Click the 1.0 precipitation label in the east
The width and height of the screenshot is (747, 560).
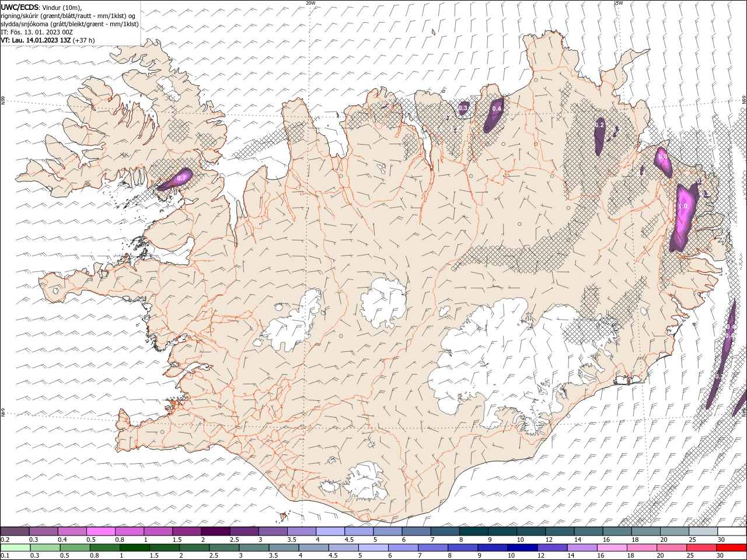[x=683, y=206]
